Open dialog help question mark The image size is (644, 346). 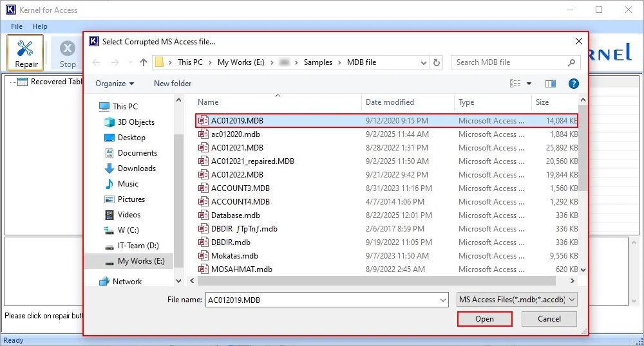click(573, 84)
